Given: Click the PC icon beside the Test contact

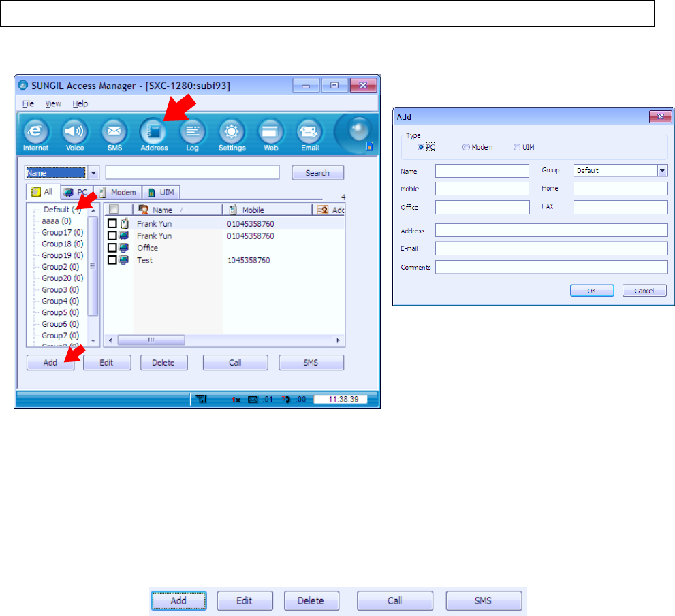Looking at the screenshot, I should click(x=123, y=260).
